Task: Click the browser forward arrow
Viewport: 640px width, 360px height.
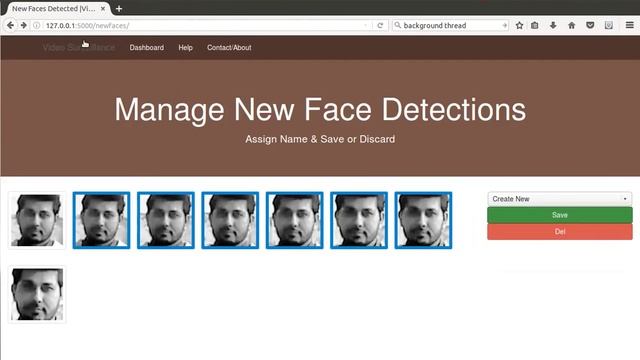Action: coord(24,25)
